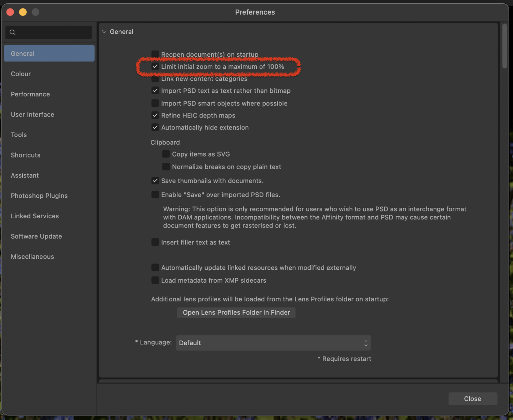The height and width of the screenshot is (420, 513).
Task: Open the Performance settings
Action: (x=30, y=94)
